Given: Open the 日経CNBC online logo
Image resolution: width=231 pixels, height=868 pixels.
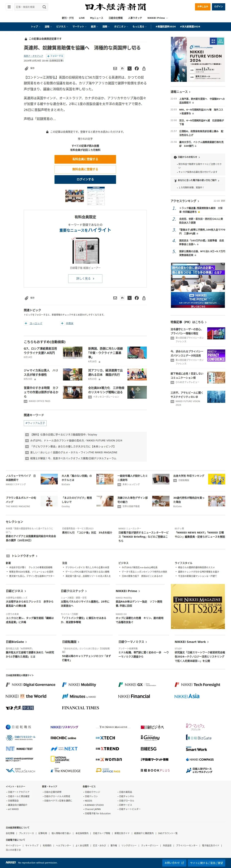Looking at the screenshot, I should tap(63, 738).
